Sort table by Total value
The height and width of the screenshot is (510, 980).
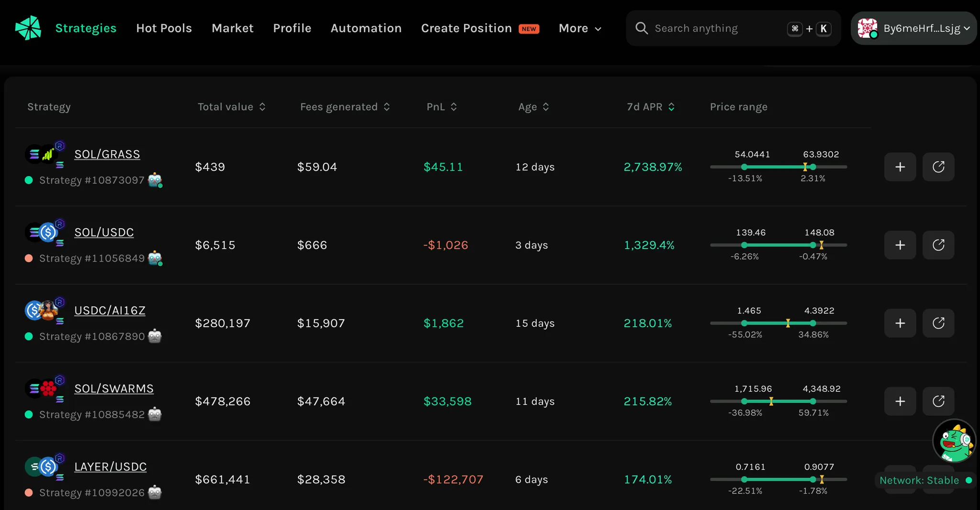coord(232,107)
